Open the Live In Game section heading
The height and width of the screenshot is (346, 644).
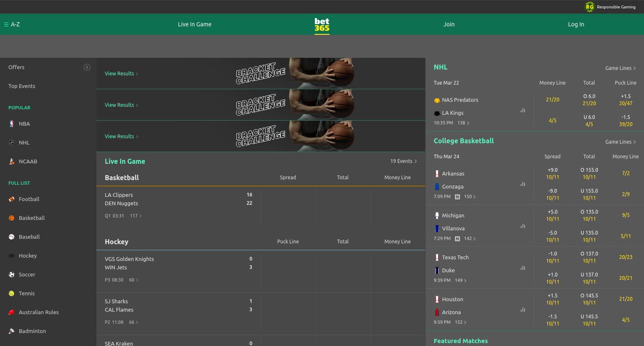click(125, 161)
